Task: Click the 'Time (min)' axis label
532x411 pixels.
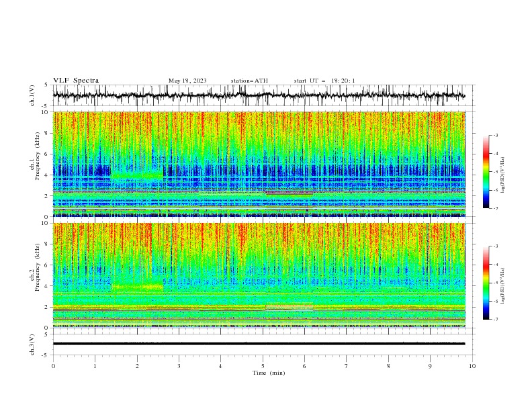Action: tap(269, 373)
